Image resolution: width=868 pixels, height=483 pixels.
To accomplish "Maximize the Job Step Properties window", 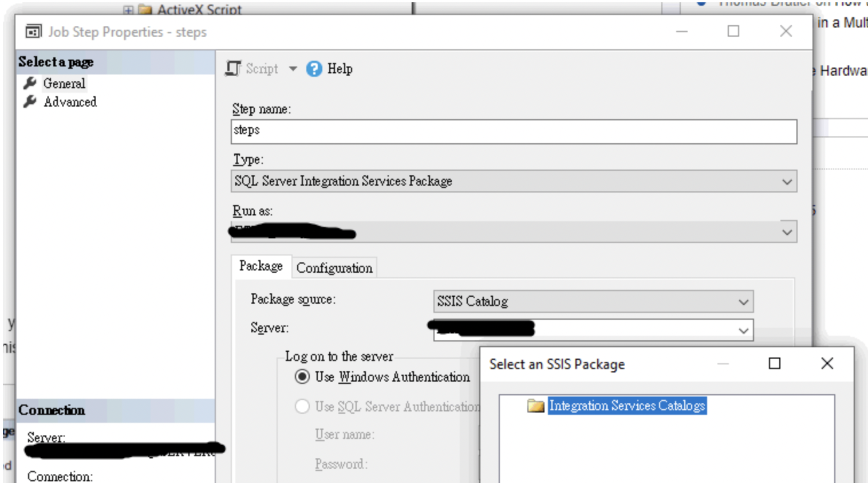I will [x=733, y=31].
